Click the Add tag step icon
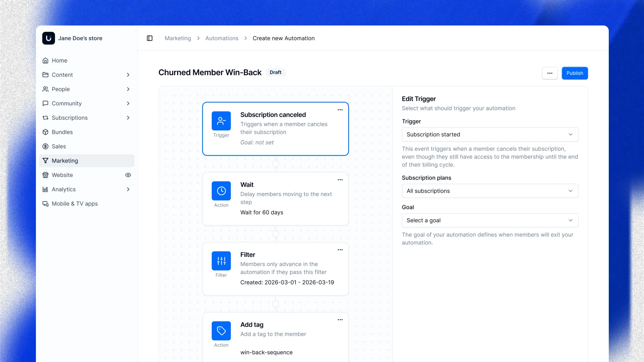The image size is (644, 362). pyautogui.click(x=221, y=331)
